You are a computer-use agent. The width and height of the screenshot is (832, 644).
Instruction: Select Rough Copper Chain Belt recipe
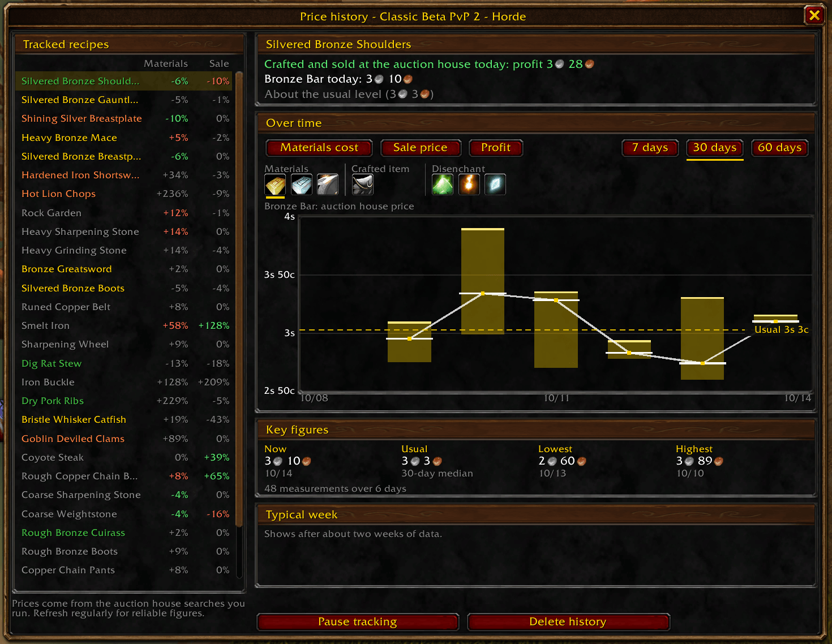[125, 476]
